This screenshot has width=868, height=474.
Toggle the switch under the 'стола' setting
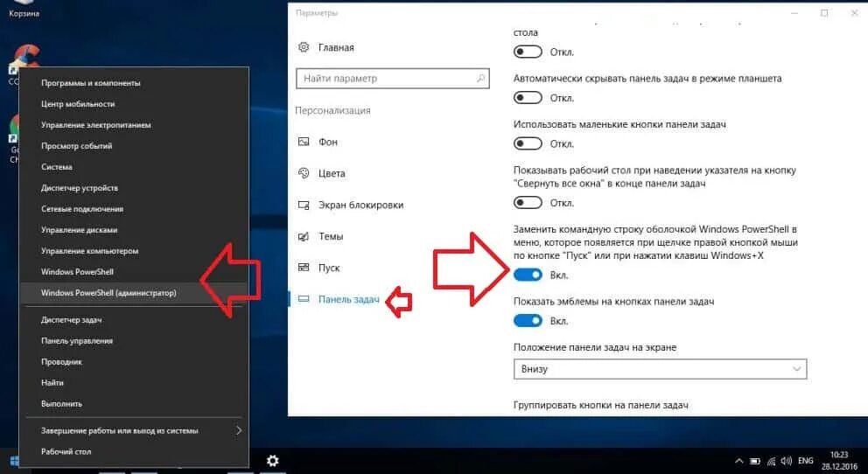(x=528, y=52)
